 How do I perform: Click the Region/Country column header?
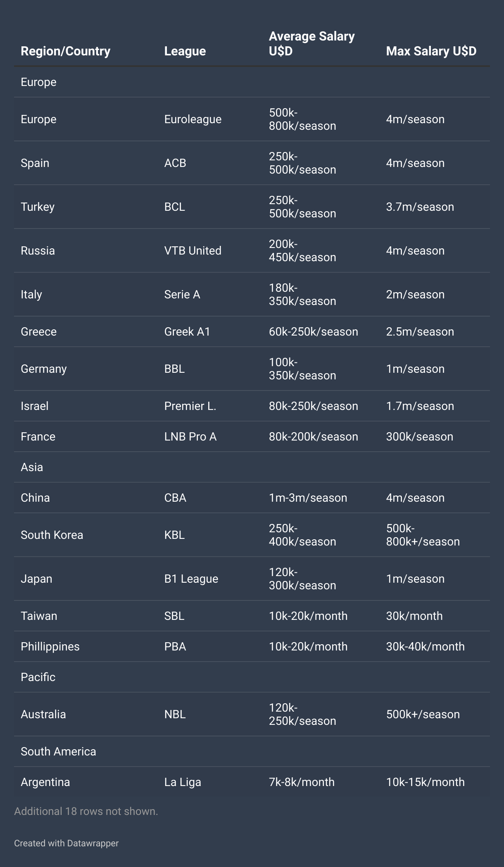[65, 51]
